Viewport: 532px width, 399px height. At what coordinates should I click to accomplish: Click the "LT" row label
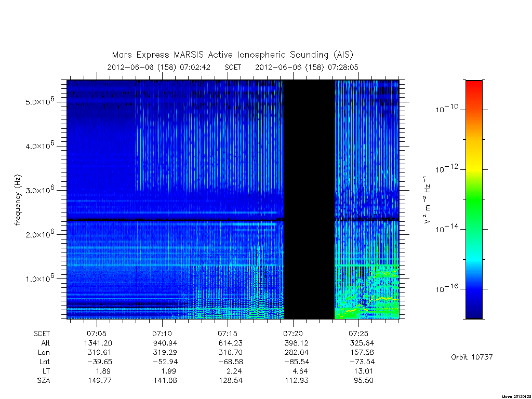click(46, 371)
